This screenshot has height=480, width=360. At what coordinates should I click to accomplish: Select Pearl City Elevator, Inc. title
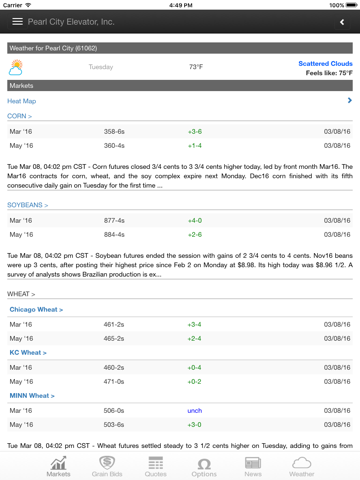(71, 22)
